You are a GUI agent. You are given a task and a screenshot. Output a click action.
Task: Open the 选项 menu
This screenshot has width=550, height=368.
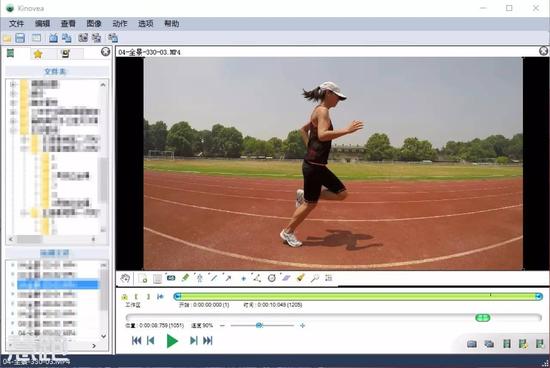(x=146, y=24)
